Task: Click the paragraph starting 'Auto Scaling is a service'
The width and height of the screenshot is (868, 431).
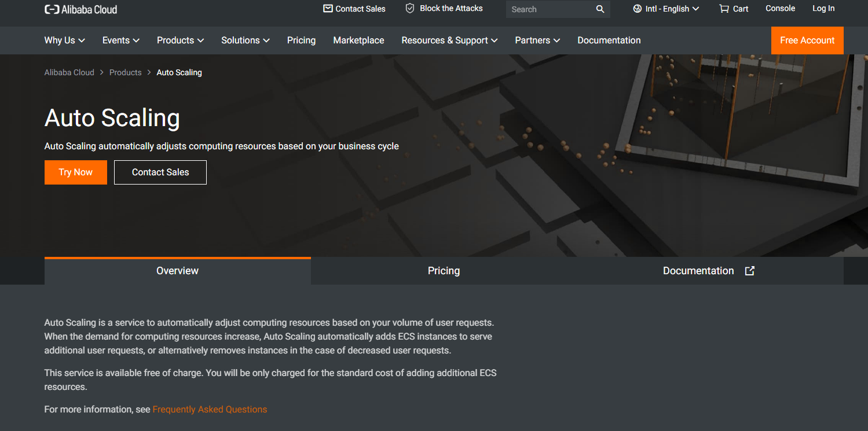Action: coord(269,337)
